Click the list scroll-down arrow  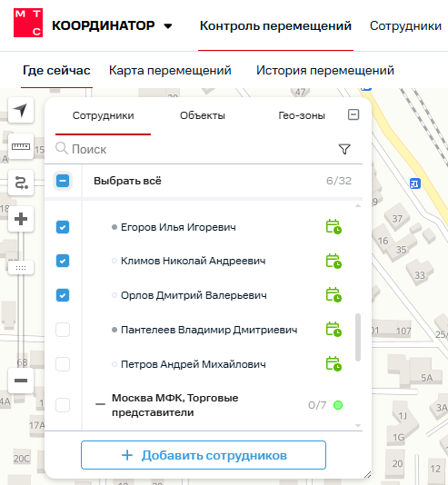pyautogui.click(x=358, y=426)
